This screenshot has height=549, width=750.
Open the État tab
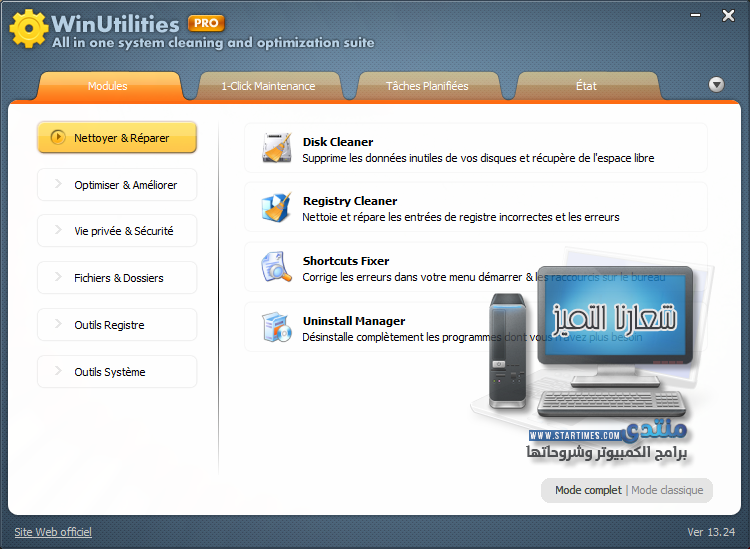click(x=586, y=86)
